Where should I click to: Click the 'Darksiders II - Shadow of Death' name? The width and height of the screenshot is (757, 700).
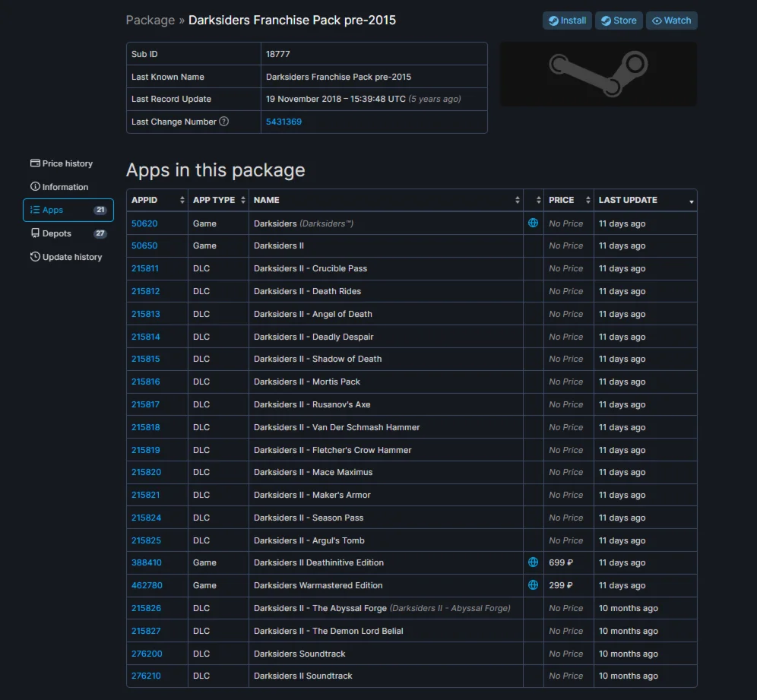[x=318, y=359]
